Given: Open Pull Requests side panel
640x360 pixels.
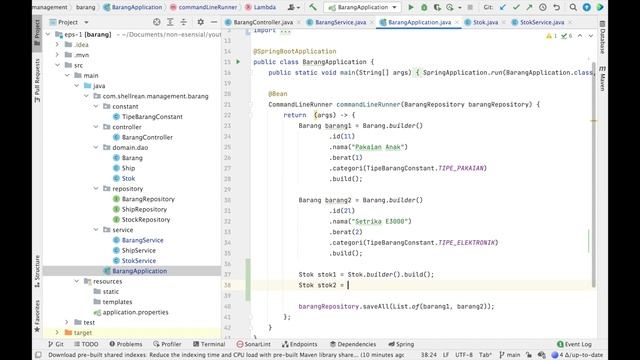Looking at the screenshot, I should coord(37,80).
